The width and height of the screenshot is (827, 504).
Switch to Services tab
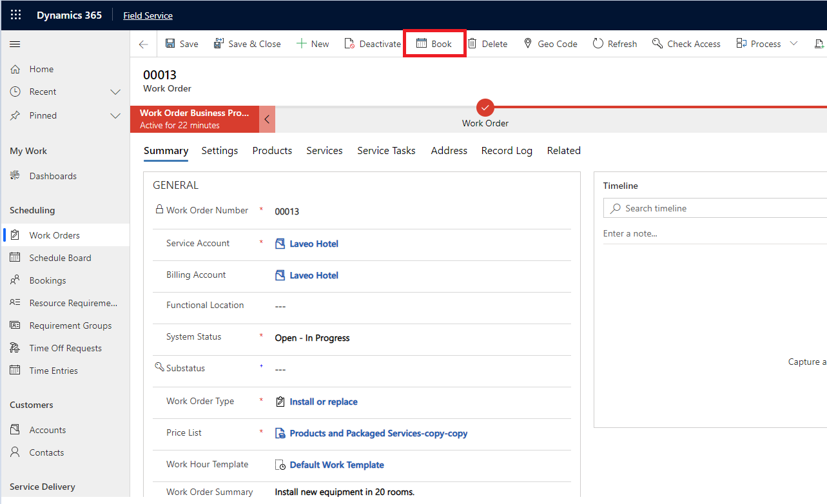(324, 151)
